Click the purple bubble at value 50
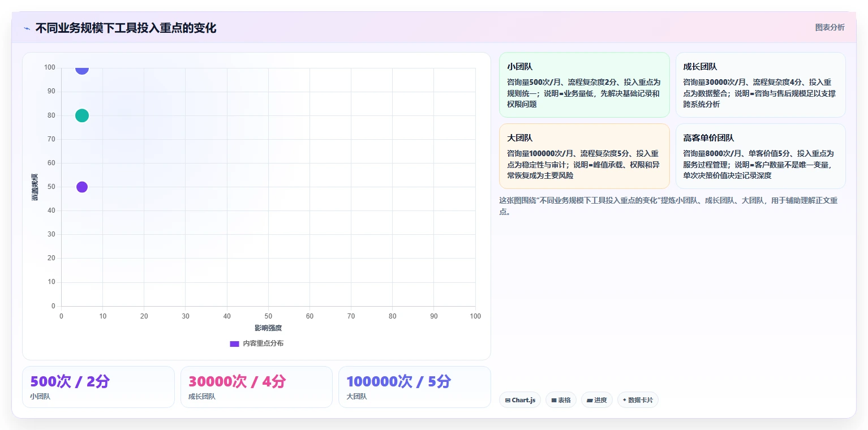The width and height of the screenshot is (868, 430). click(x=82, y=187)
